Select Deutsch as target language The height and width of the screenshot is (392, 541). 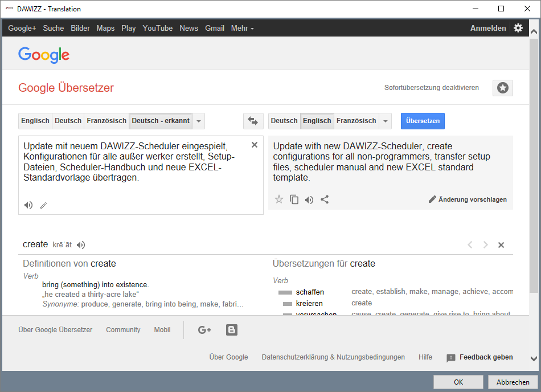(284, 121)
